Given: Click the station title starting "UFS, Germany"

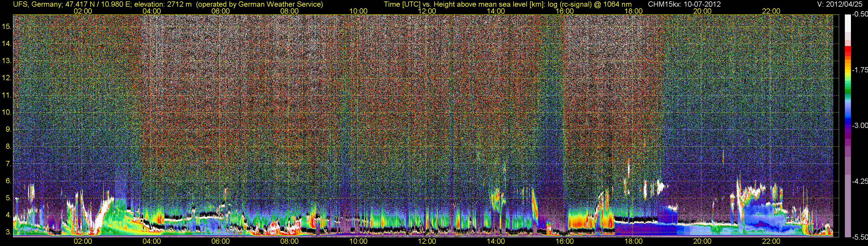Looking at the screenshot, I should pyautogui.click(x=168, y=4).
